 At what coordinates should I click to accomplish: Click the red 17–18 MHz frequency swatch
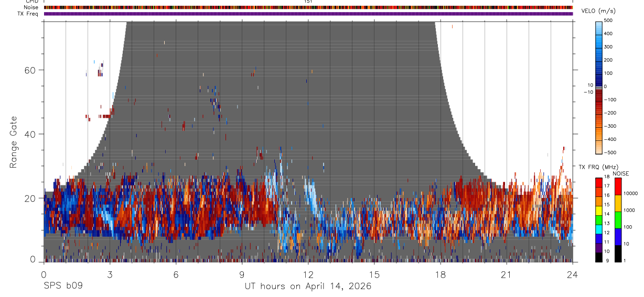598,183
